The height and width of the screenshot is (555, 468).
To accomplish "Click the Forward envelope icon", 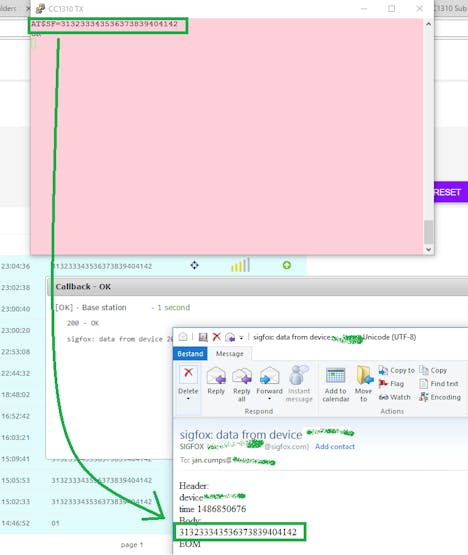I will [x=269, y=376].
